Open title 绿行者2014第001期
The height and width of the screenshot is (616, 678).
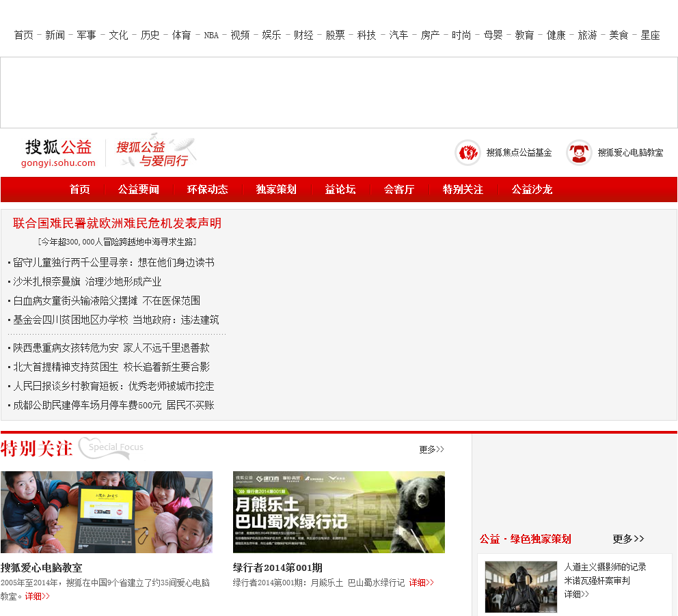point(277,568)
